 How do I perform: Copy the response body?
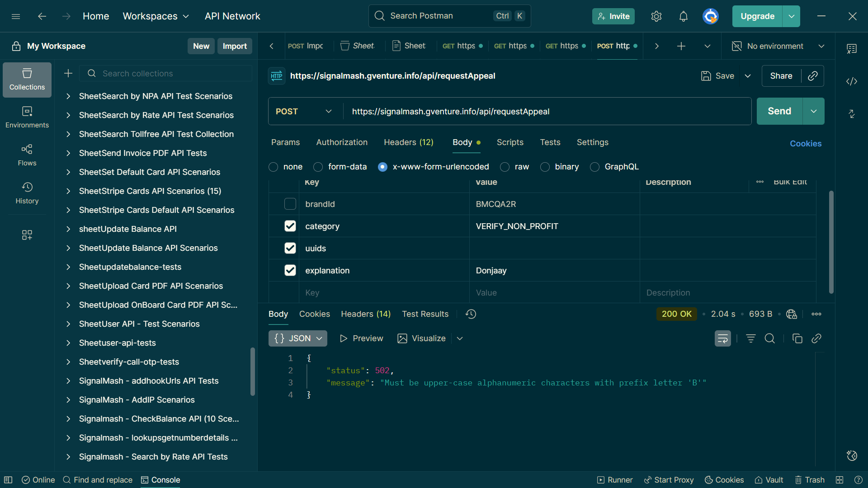tap(797, 338)
